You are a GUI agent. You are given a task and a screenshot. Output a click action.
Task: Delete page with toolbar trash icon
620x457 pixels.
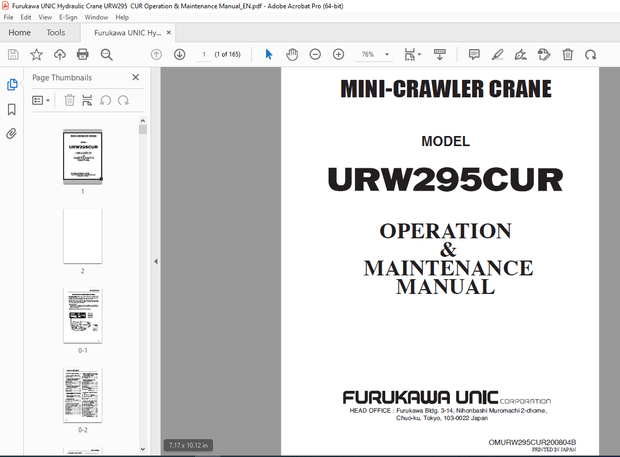[x=568, y=55]
